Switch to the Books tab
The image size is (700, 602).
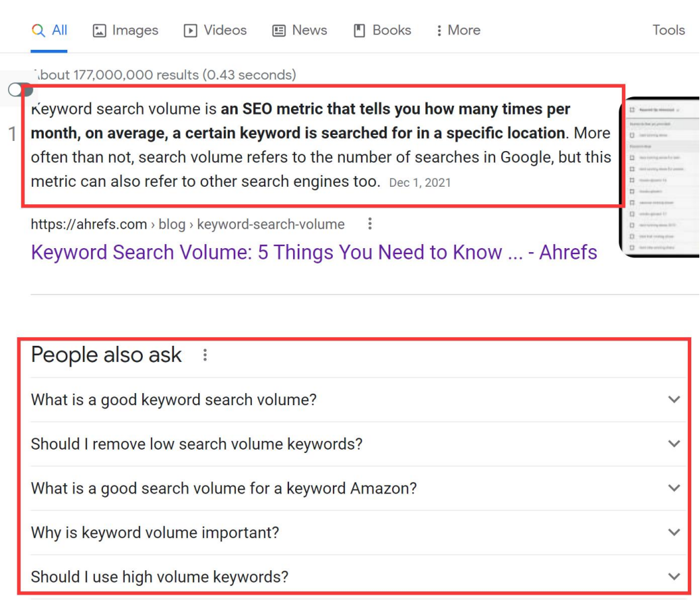click(382, 30)
